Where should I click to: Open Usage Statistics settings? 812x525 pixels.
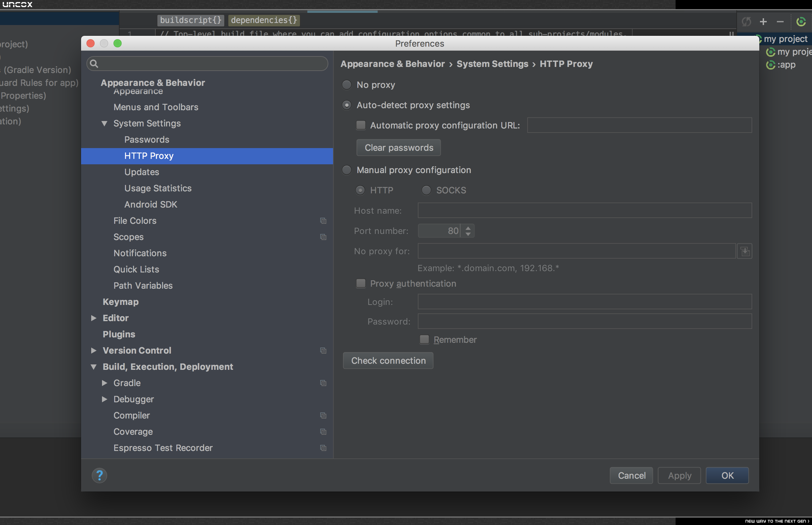click(158, 188)
